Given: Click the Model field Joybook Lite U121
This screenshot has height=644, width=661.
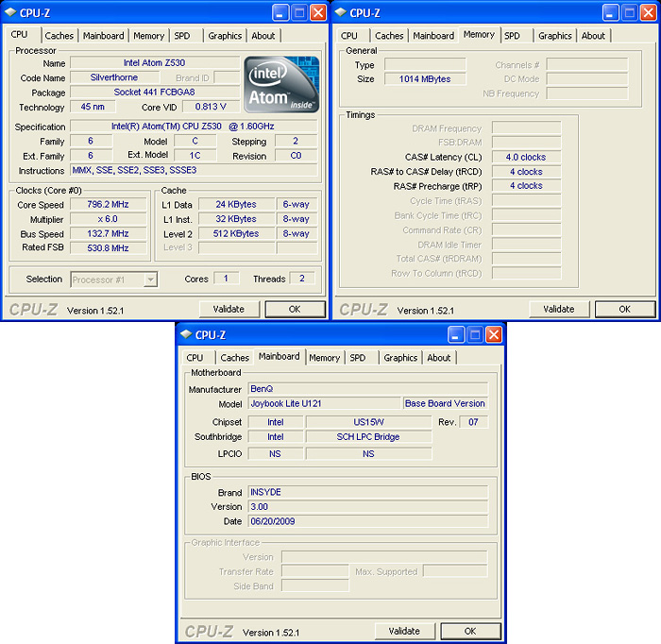Looking at the screenshot, I should coord(324,403).
